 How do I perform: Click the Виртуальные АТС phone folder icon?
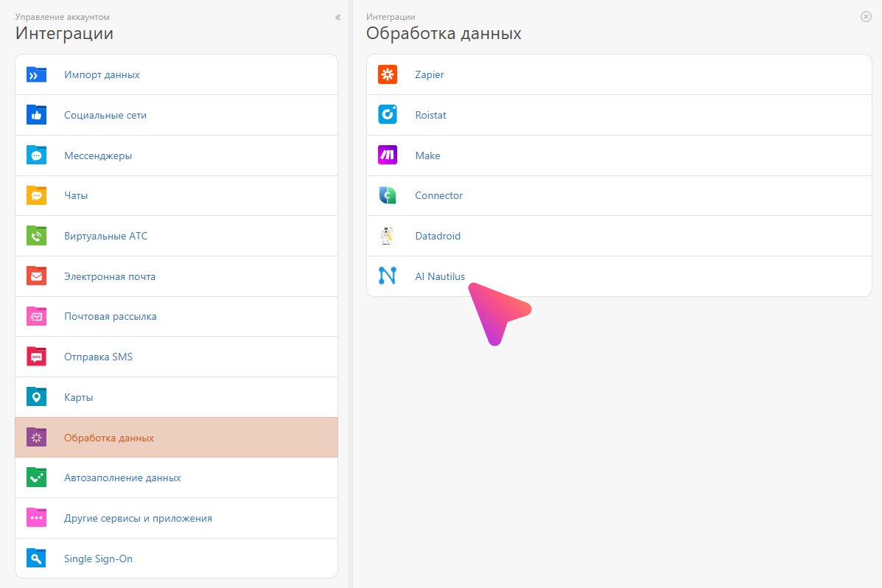(36, 236)
